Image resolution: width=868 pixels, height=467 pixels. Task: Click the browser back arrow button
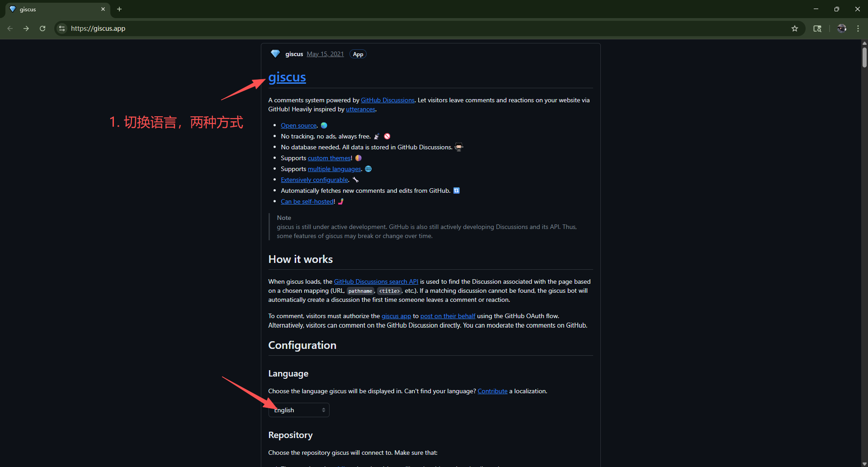pos(10,29)
